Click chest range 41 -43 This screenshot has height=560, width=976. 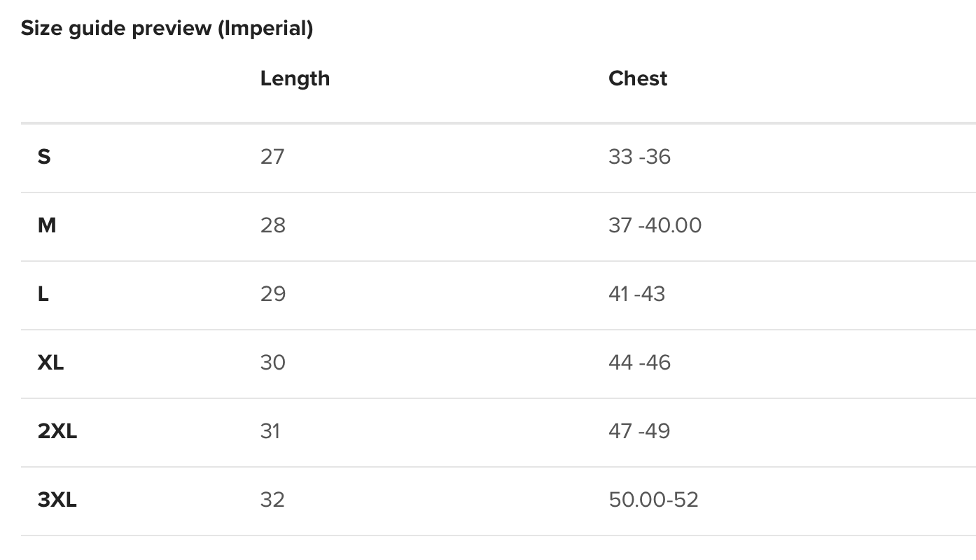coord(636,294)
